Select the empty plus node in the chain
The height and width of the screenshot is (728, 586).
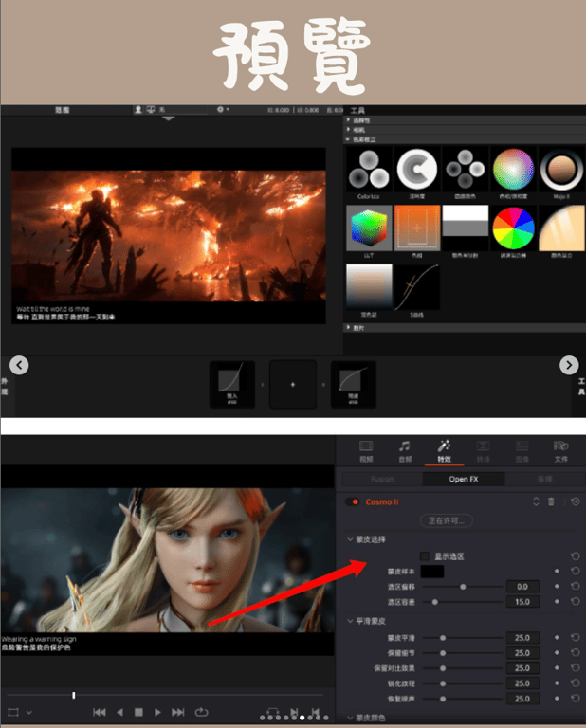(293, 385)
